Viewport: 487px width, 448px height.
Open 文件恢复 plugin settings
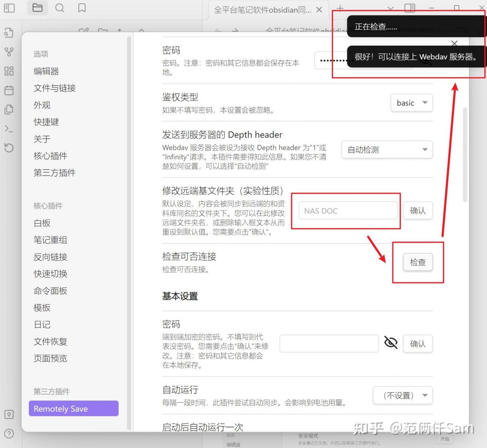tap(50, 342)
